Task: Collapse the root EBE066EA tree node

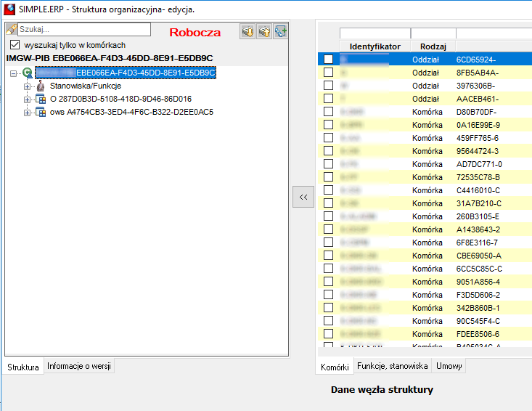Action: [x=14, y=73]
